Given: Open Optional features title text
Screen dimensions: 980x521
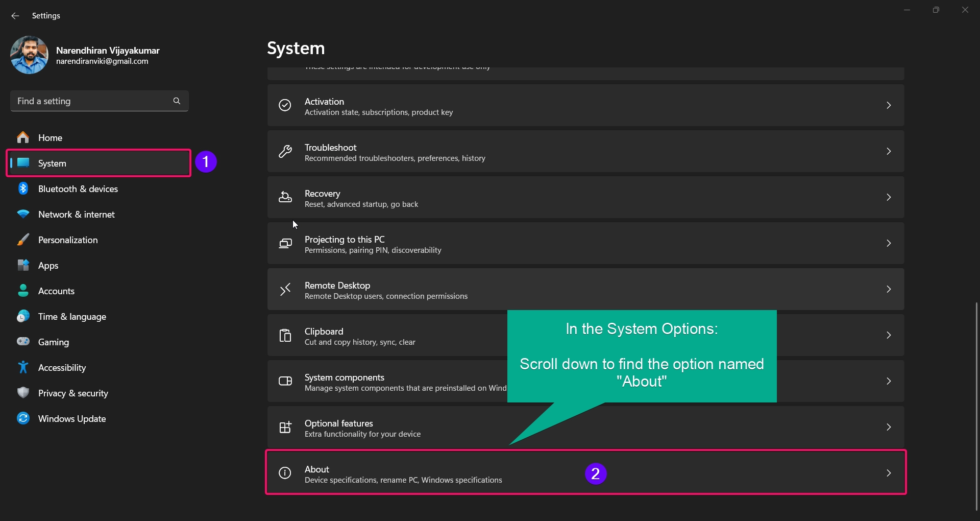Looking at the screenshot, I should [x=339, y=423].
